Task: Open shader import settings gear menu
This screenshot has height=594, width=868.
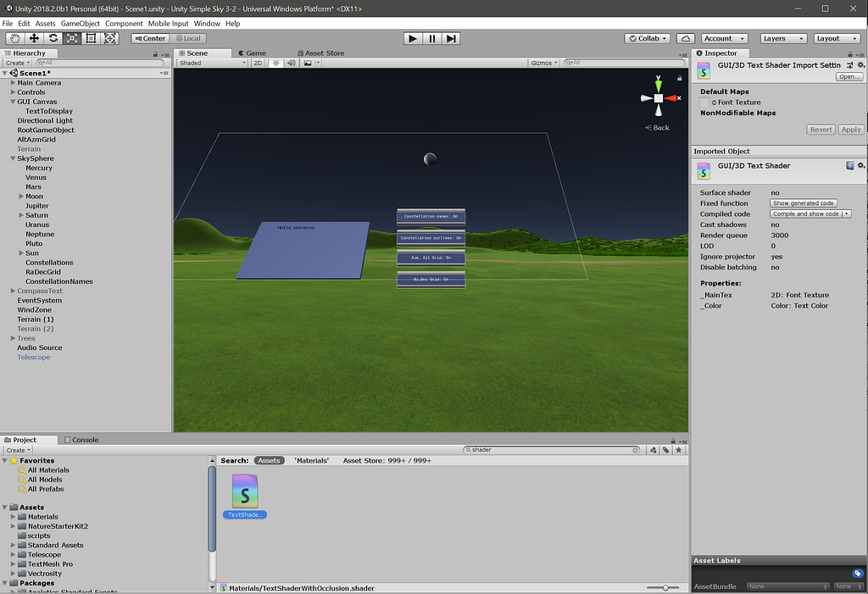Action: click(861, 64)
